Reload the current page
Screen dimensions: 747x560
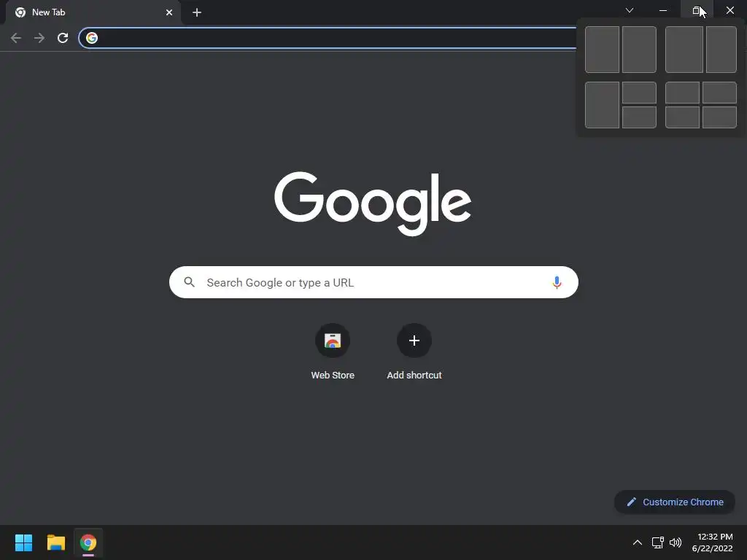tap(63, 38)
